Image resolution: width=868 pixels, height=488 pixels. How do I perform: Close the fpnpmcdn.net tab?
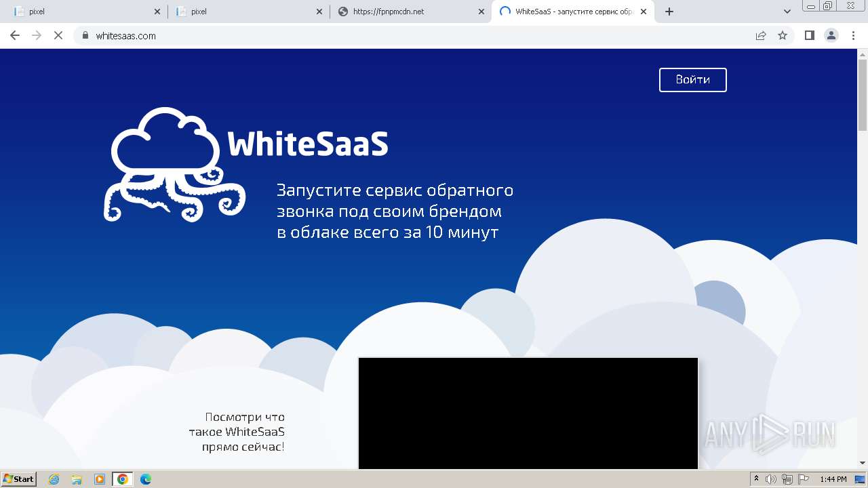click(481, 12)
